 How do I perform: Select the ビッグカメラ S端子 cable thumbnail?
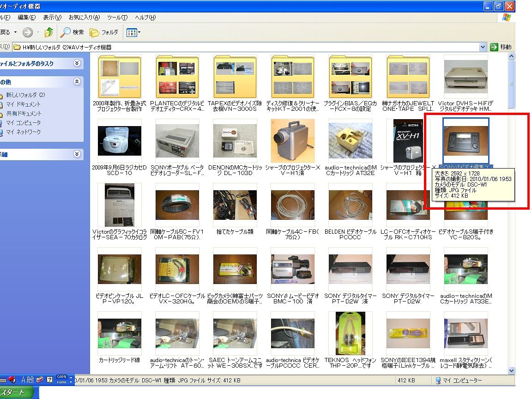point(235,269)
